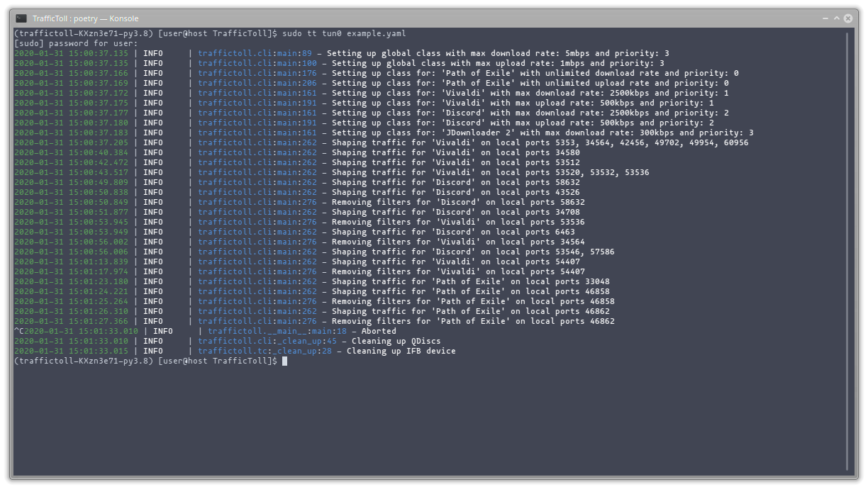
Task: Click the Konsole terminal icon in title bar
Action: coord(21,18)
